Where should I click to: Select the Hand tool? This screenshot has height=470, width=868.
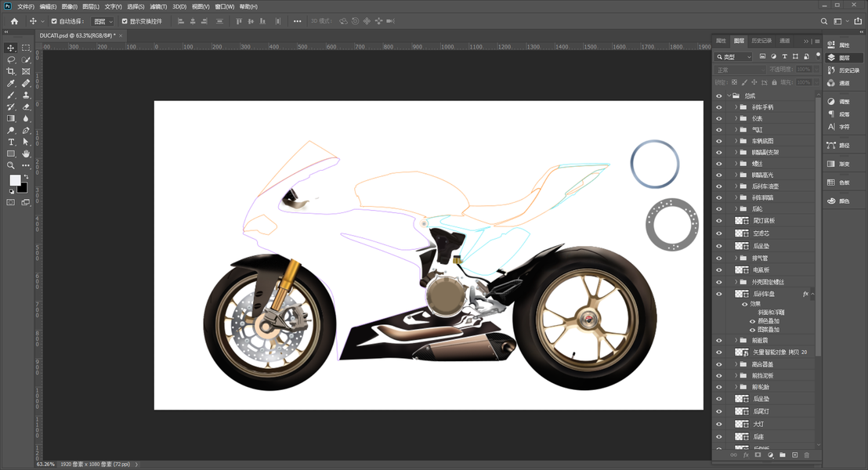(x=26, y=154)
